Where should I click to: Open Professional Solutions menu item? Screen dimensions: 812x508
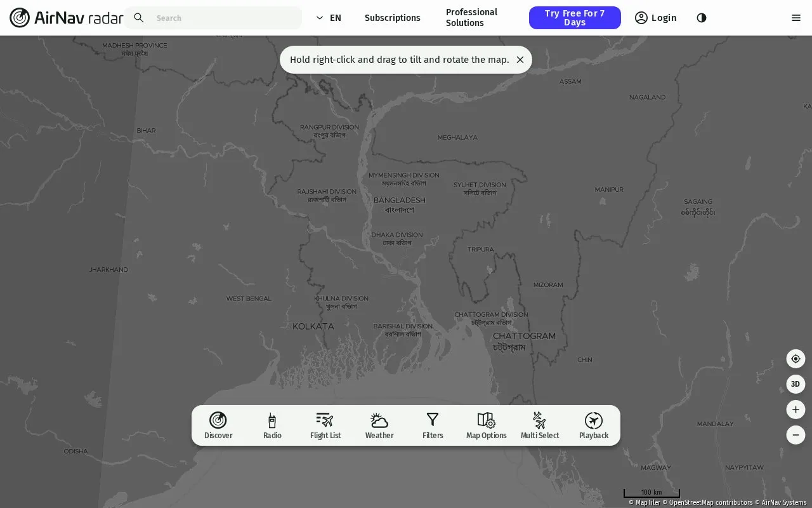coord(471,18)
